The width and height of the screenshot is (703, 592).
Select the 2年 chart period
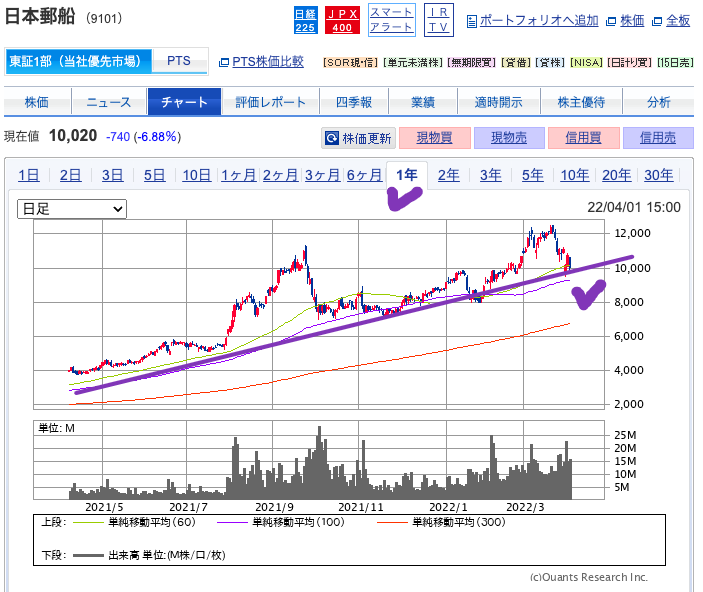point(449,175)
